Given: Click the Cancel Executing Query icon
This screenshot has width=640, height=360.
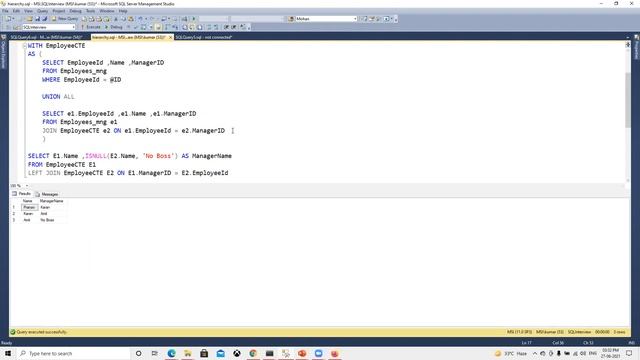Looking at the screenshot, I should (x=128, y=27).
